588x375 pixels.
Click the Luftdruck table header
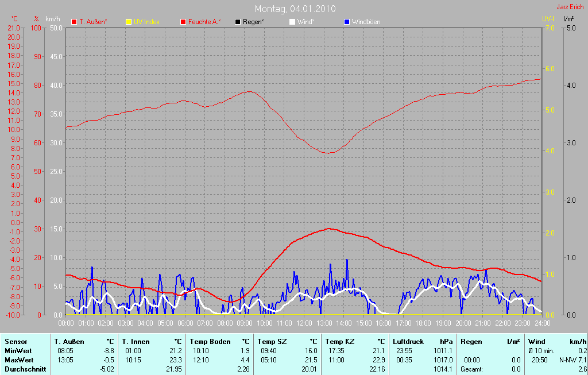408,341
